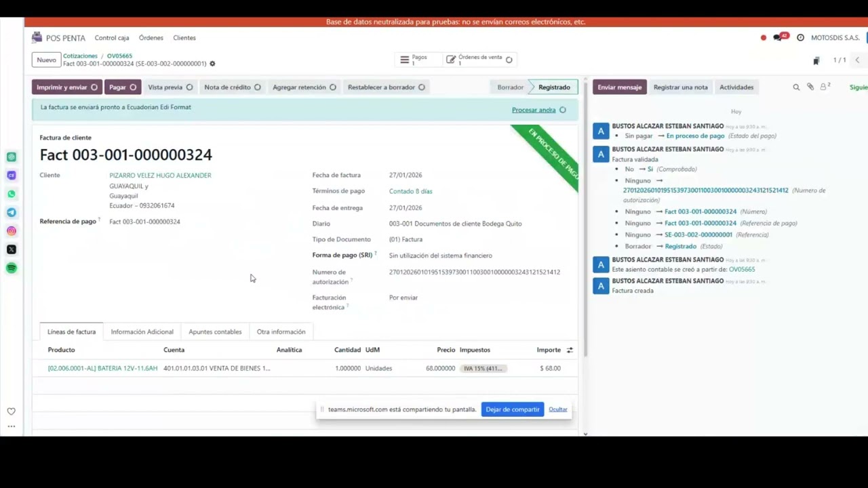Click IVA 15% tax tag

[484, 368]
